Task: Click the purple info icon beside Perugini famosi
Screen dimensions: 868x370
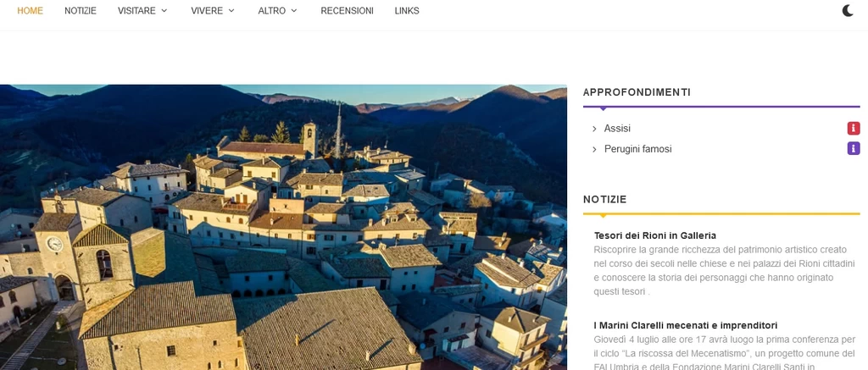Action: point(854,148)
